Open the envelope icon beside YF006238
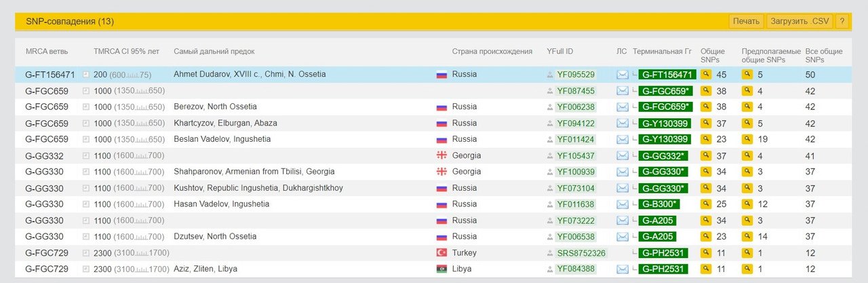The image size is (868, 283). (623, 107)
